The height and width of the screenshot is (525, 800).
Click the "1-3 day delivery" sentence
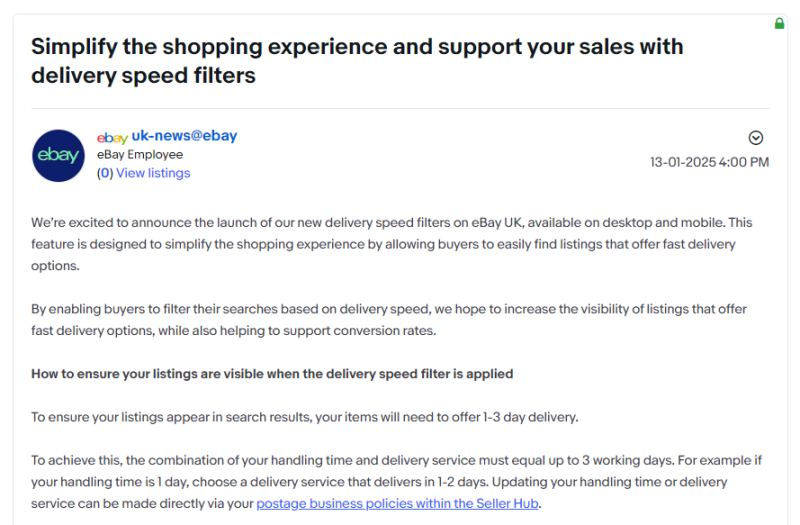point(305,417)
